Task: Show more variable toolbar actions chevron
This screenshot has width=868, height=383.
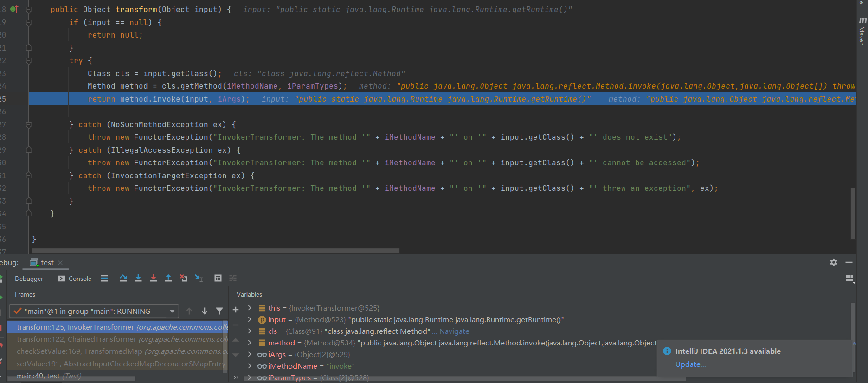Action: point(236,377)
